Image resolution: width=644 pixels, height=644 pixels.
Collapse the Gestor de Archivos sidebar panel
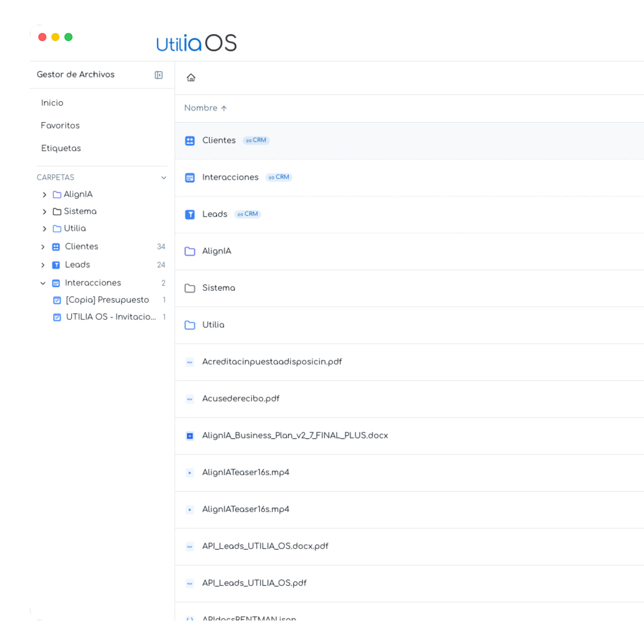click(159, 75)
